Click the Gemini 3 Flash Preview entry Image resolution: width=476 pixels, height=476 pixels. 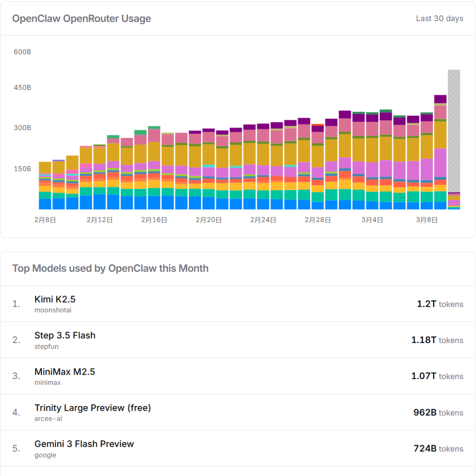click(x=84, y=444)
